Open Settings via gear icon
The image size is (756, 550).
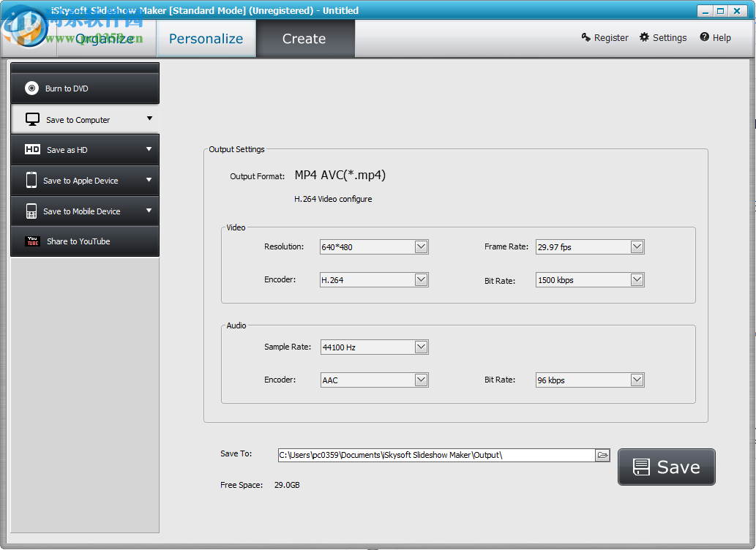[x=644, y=37]
